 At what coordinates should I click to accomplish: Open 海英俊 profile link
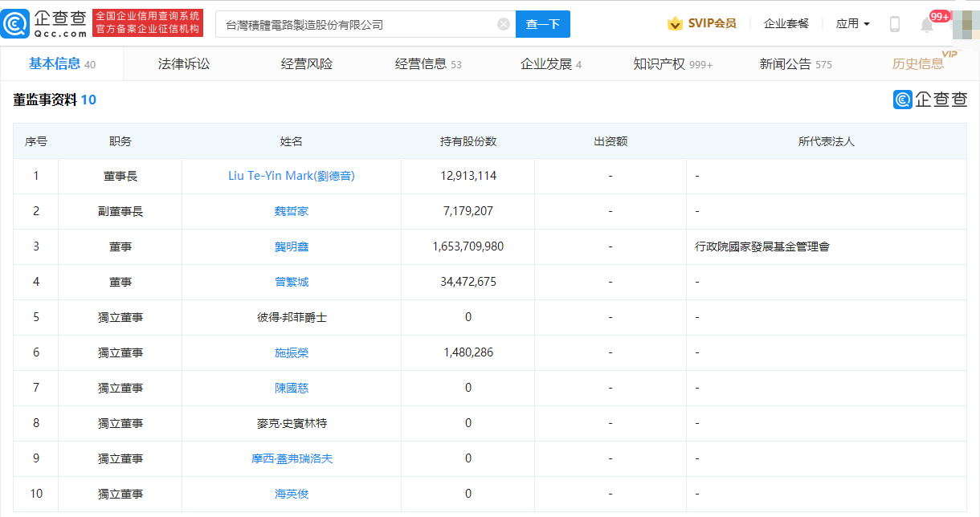[292, 494]
